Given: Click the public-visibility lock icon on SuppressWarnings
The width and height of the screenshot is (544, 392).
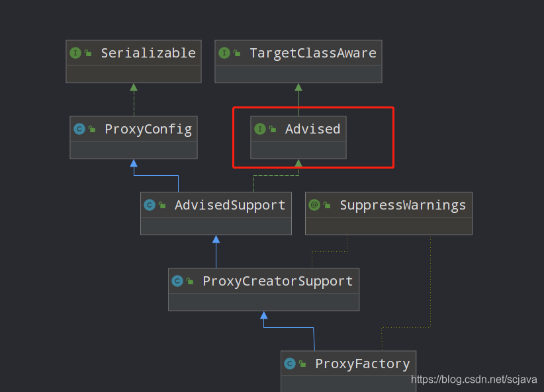Looking at the screenshot, I should pyautogui.click(x=327, y=205).
